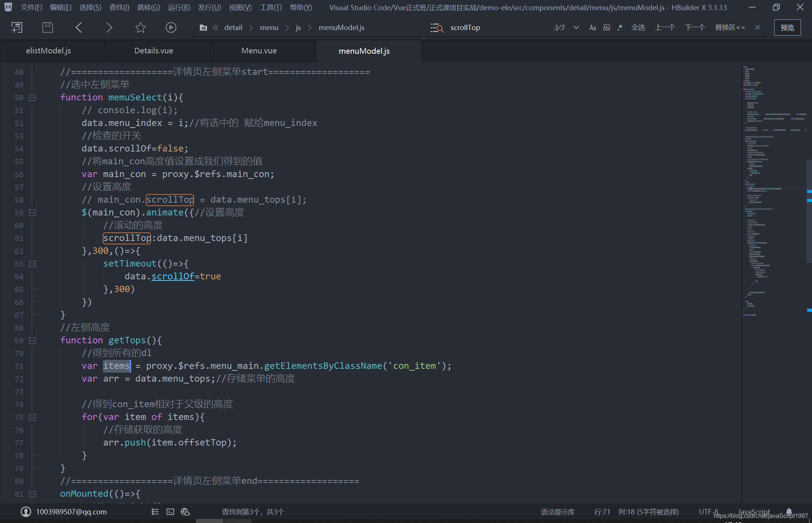Collapse for loop at line 75
The width and height of the screenshot is (812, 523).
32,417
